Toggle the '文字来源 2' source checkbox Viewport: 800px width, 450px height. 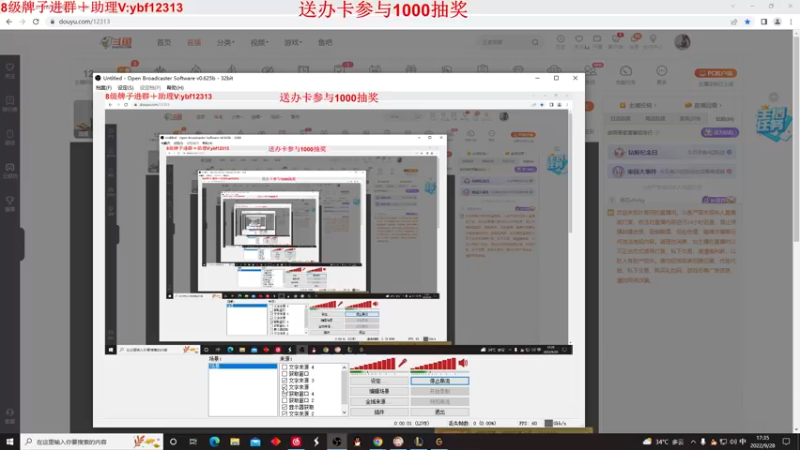click(x=285, y=413)
